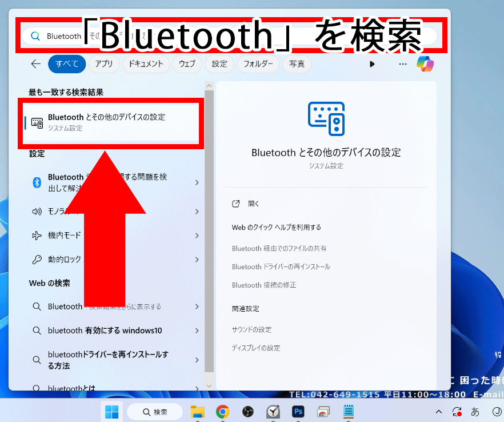Select the 写真 filter tab
Screen dimensions: 504x422
(297, 64)
